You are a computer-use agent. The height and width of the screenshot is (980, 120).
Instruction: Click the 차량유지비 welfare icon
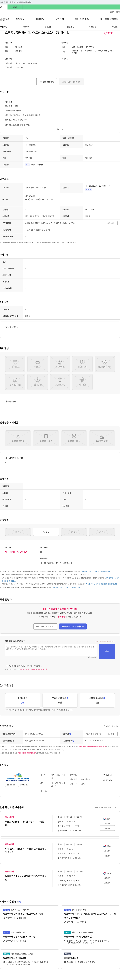tap(60, 362)
